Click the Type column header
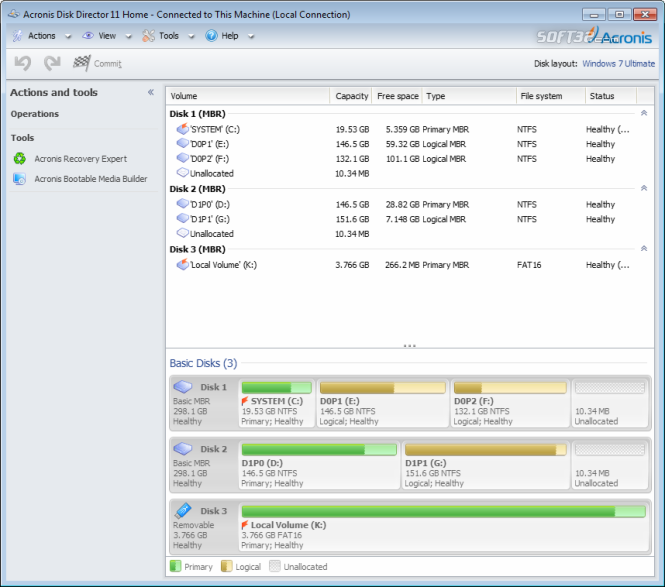 point(469,96)
